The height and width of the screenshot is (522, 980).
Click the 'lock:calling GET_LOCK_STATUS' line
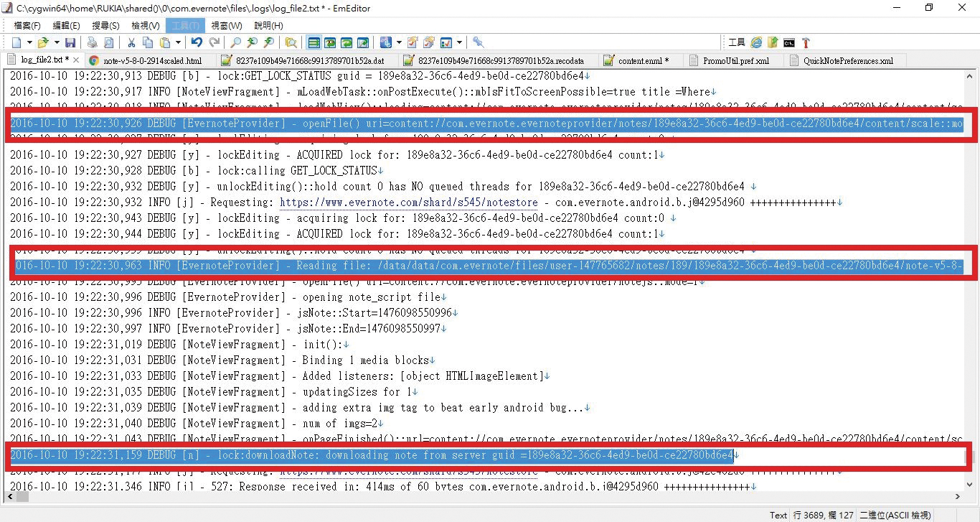pyautogui.click(x=196, y=171)
